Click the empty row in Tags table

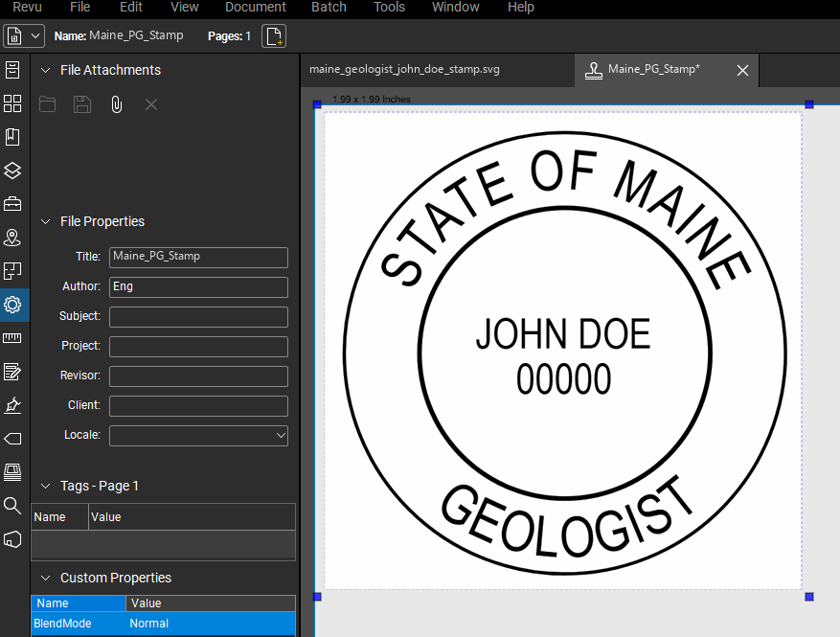click(x=164, y=545)
